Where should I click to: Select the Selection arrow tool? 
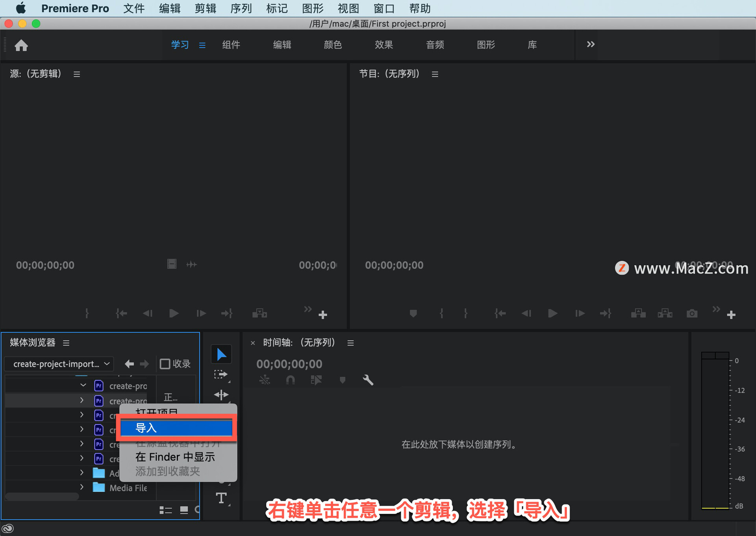(x=221, y=354)
